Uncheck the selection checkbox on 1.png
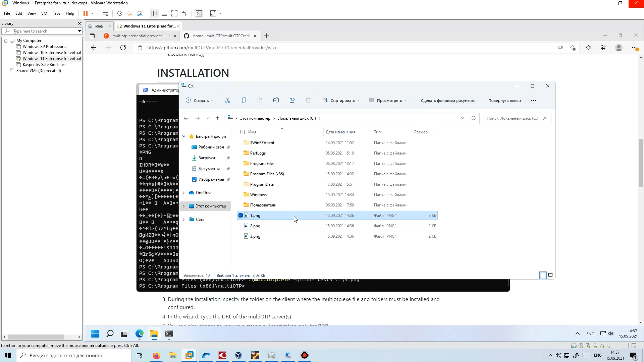 241,215
